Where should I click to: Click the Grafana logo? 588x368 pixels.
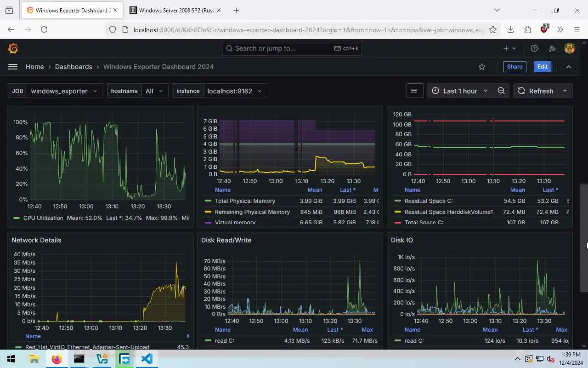(13, 48)
